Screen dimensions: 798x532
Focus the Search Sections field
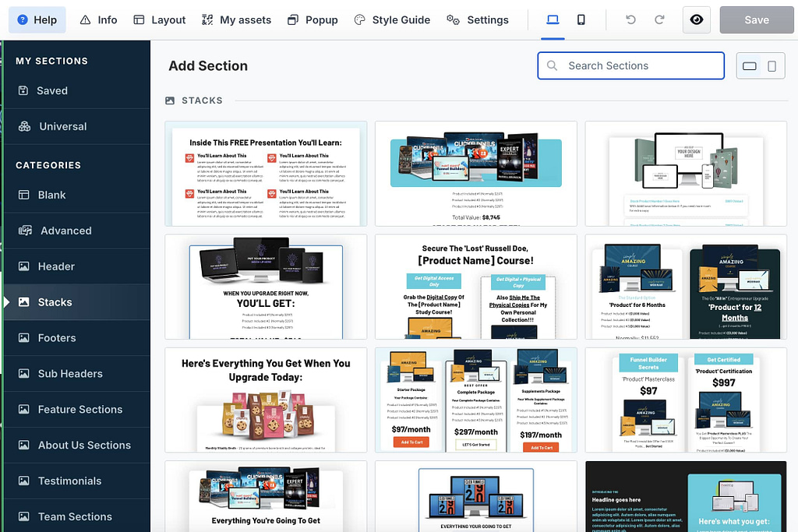click(631, 65)
